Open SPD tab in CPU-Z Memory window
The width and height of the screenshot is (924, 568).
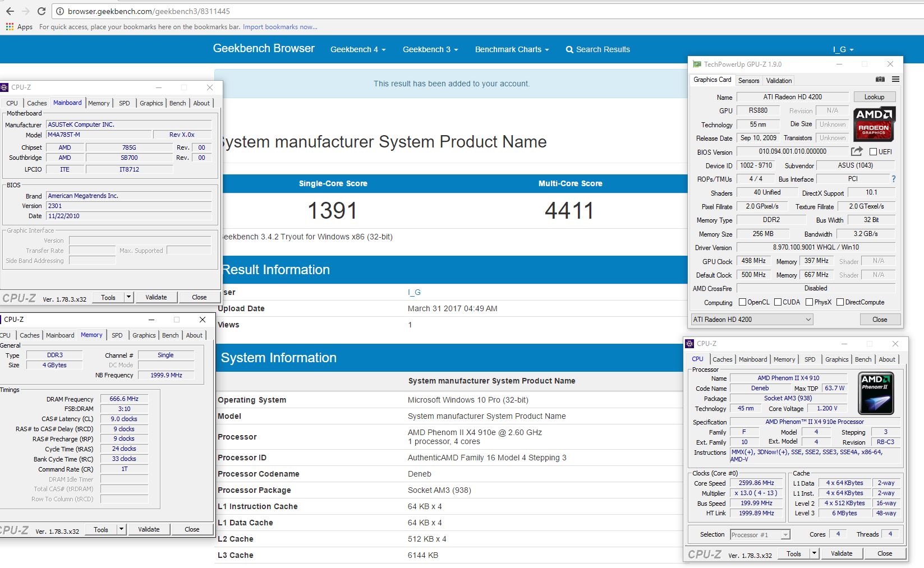(x=117, y=335)
